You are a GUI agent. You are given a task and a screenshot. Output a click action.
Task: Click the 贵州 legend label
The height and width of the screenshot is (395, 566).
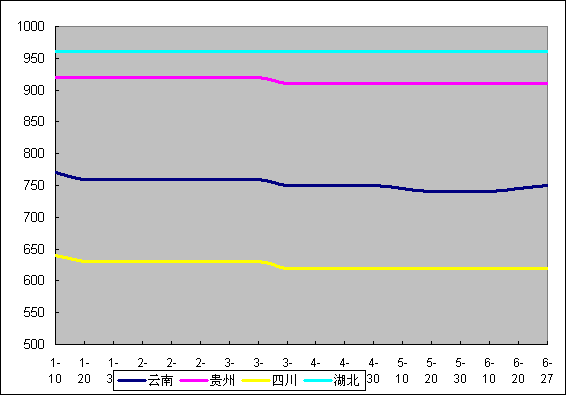223,380
